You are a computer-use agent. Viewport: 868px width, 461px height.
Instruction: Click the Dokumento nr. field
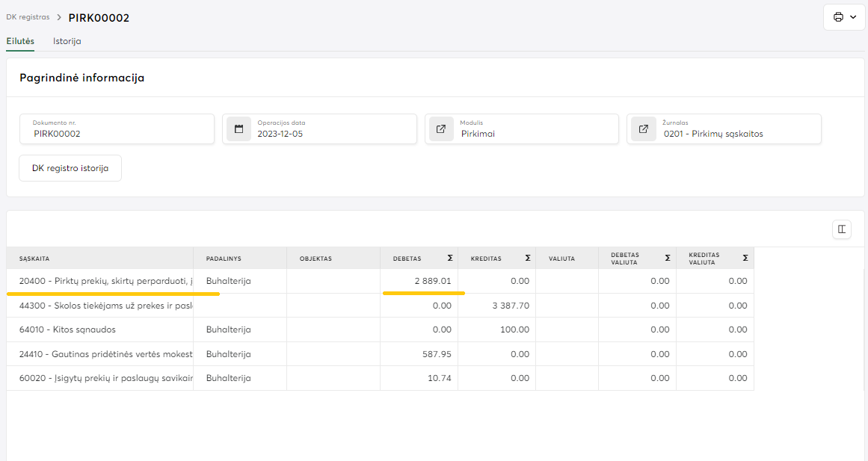(117, 134)
